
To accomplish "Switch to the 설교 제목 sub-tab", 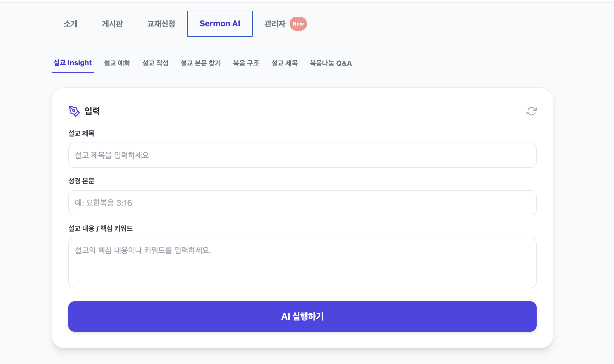I will coord(284,63).
